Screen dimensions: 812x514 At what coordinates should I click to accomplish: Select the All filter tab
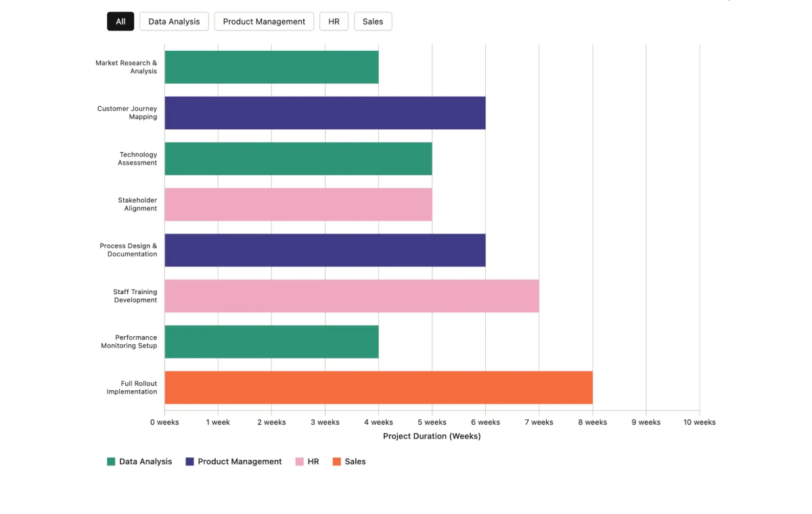click(x=120, y=22)
